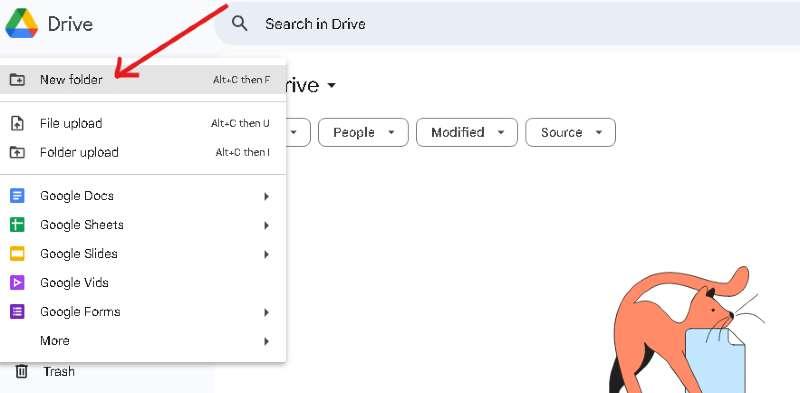Image resolution: width=800 pixels, height=393 pixels.
Task: Expand the Google Docs submenu arrow
Action: coord(266,196)
